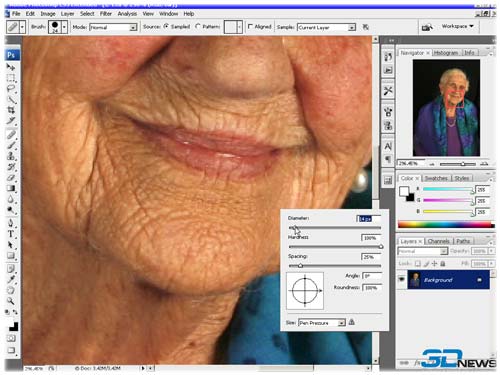Open the Clone Source panel icon
Viewport: 500px width, 375px height.
(388, 126)
